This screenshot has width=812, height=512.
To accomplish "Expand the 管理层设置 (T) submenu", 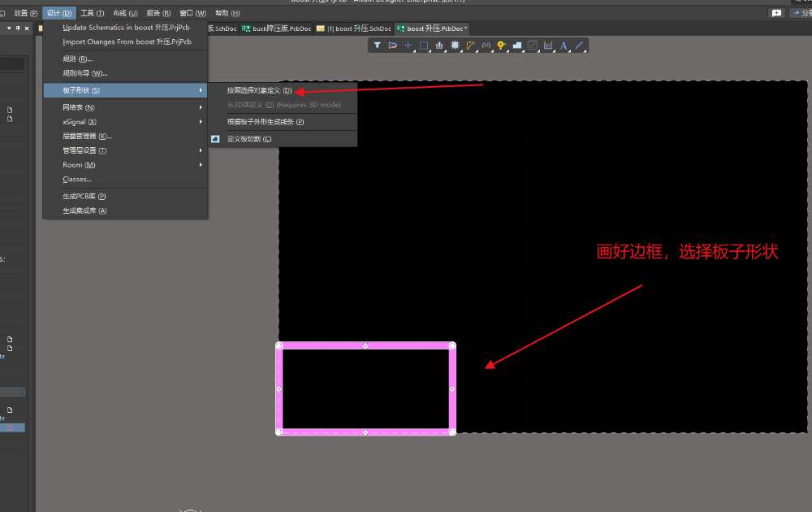I will point(125,150).
